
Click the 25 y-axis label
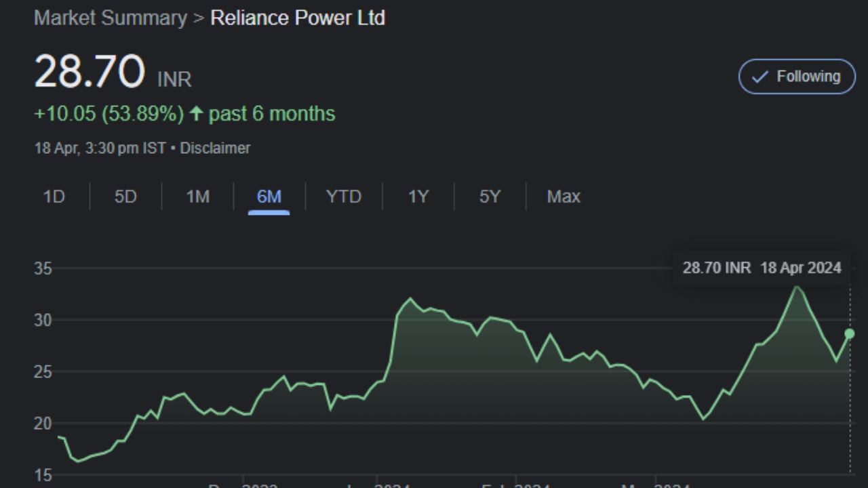point(43,371)
